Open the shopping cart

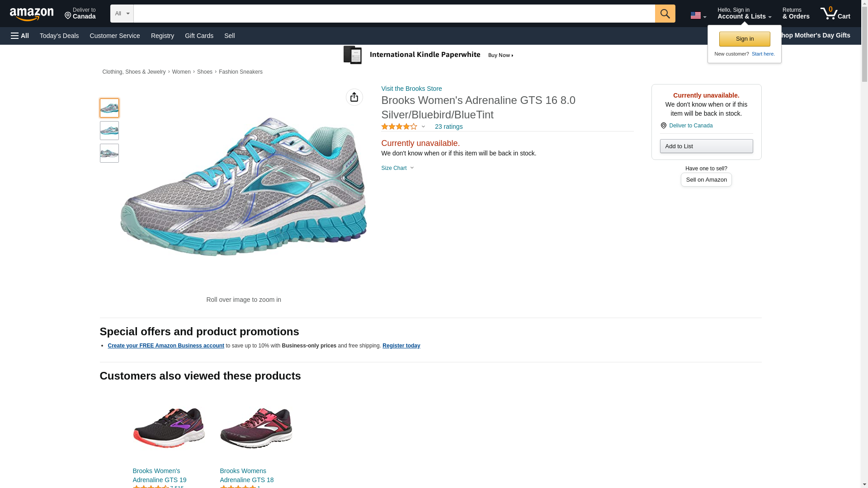835,14
